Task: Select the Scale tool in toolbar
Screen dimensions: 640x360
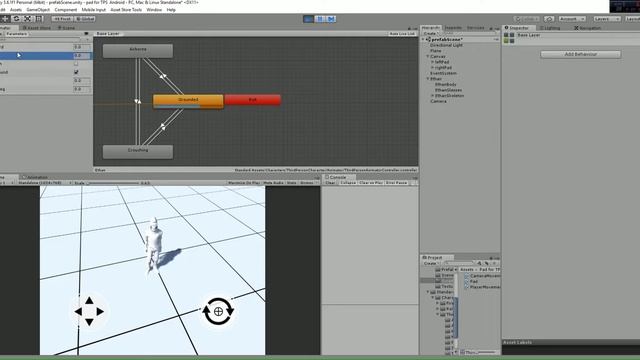Action: click(x=27, y=19)
